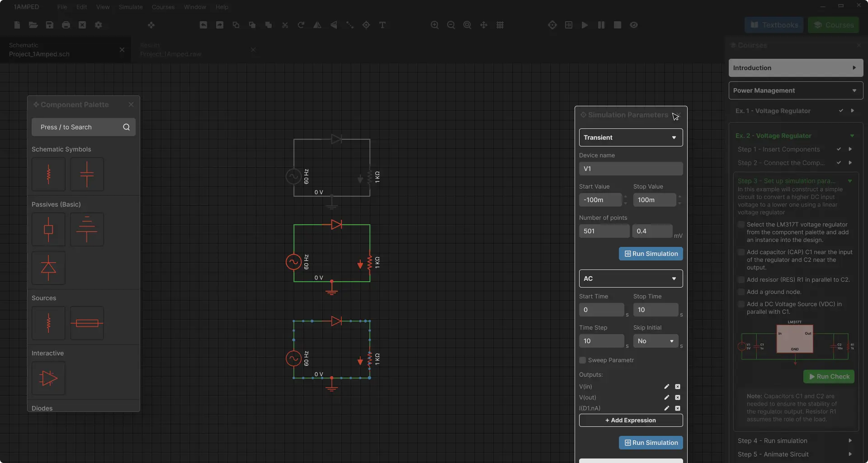
Task: Open the Simulate menu
Action: point(131,7)
